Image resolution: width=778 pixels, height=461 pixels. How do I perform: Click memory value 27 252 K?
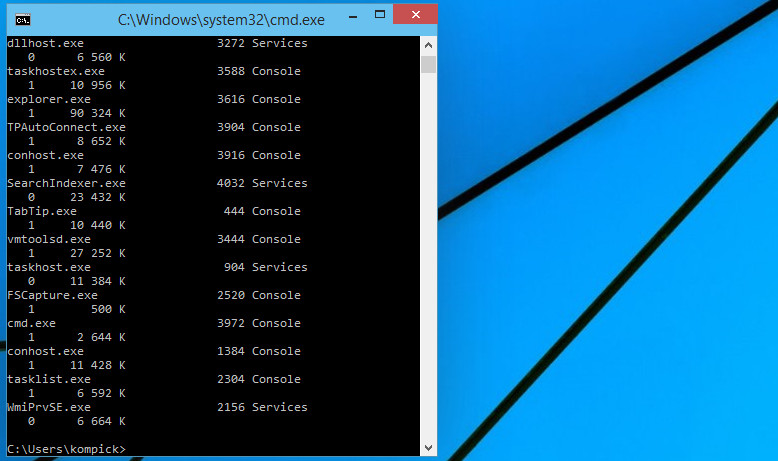click(x=97, y=253)
